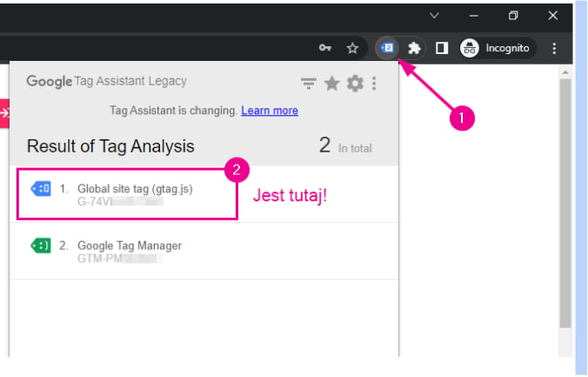Click the 2 In total count
Viewport: 588px width, 377px height.
[345, 145]
